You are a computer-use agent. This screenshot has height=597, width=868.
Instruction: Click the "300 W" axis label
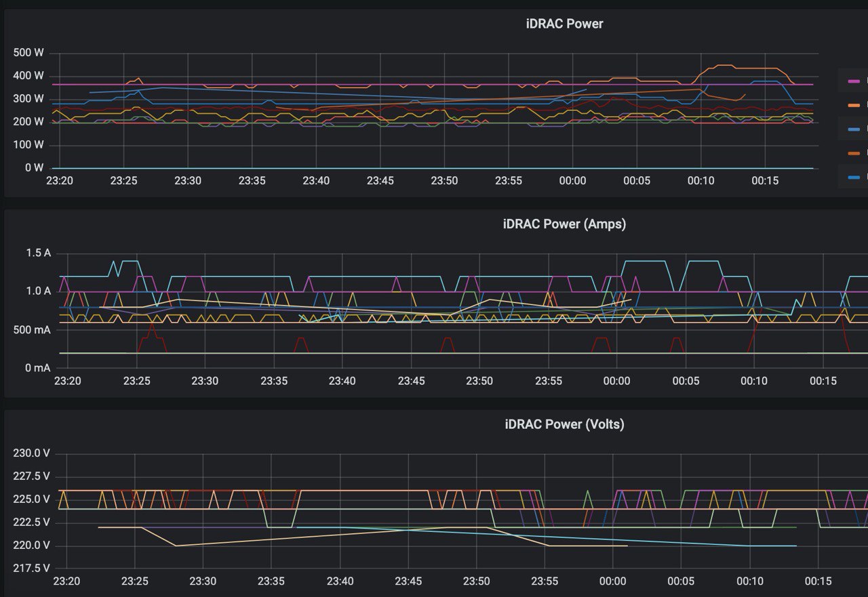pos(28,99)
